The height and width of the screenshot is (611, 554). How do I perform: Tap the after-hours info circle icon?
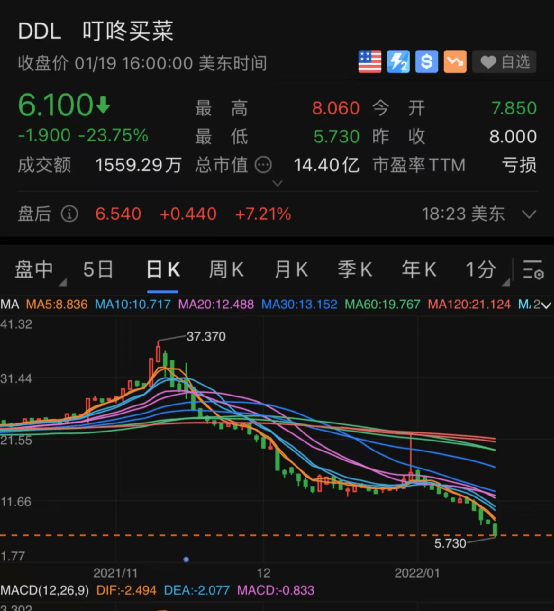69,214
